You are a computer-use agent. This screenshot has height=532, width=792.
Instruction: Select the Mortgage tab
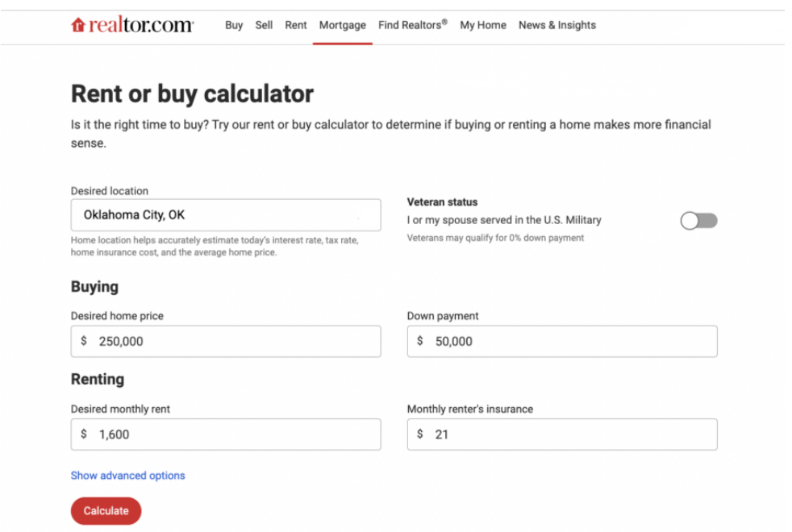(x=343, y=25)
